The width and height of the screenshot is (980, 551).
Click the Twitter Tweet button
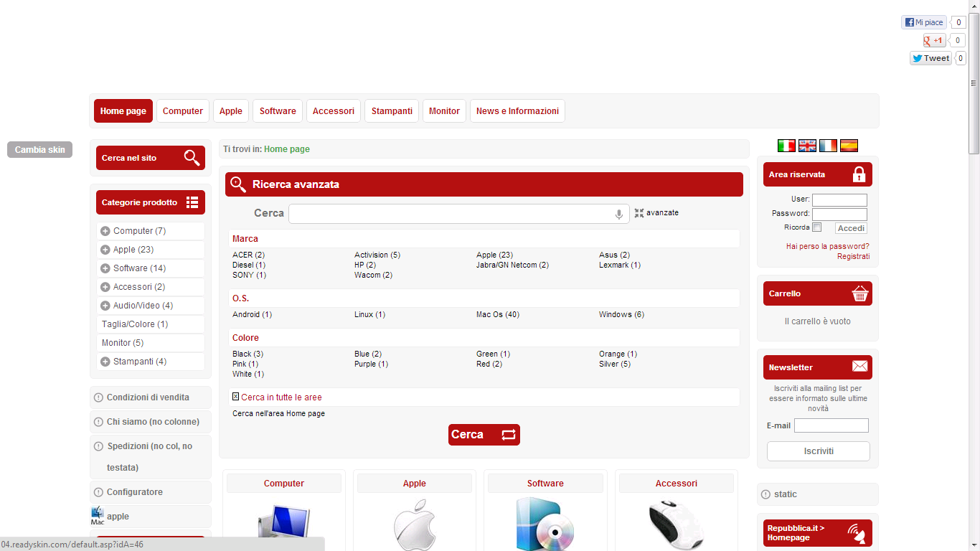pos(931,58)
